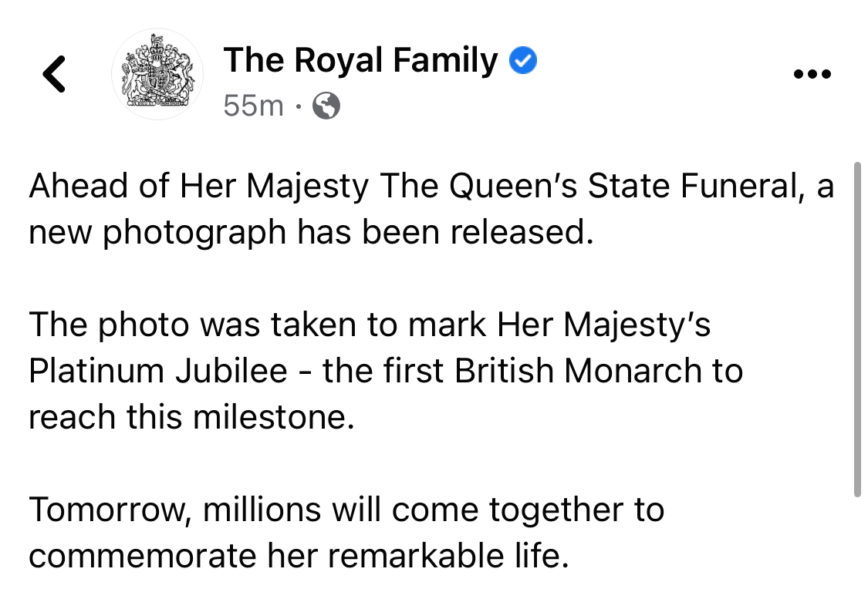868x599 pixels.
Task: Click the 'new photograph has been released' line
Action: coord(311,233)
